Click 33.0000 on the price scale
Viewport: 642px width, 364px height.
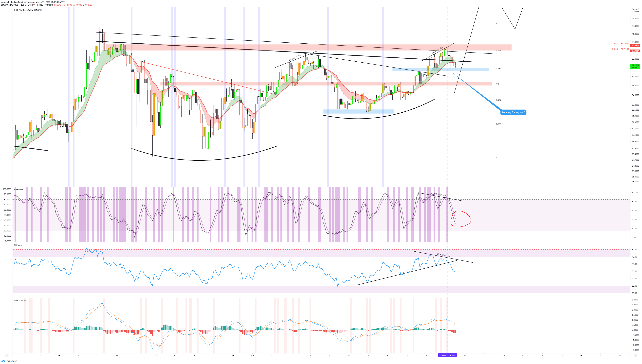[635, 105]
